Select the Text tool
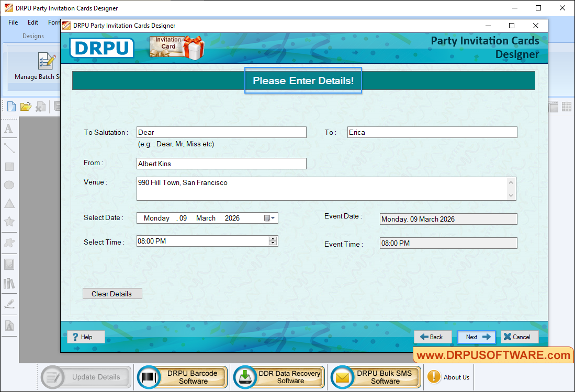575x392 pixels. pos(9,129)
